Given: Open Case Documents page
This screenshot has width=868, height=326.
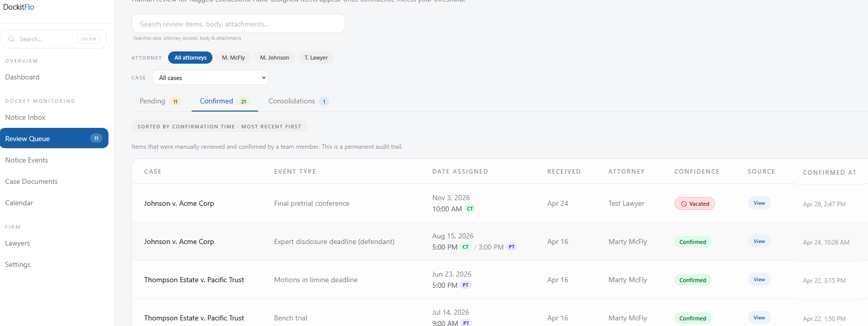Looking at the screenshot, I should (32, 181).
